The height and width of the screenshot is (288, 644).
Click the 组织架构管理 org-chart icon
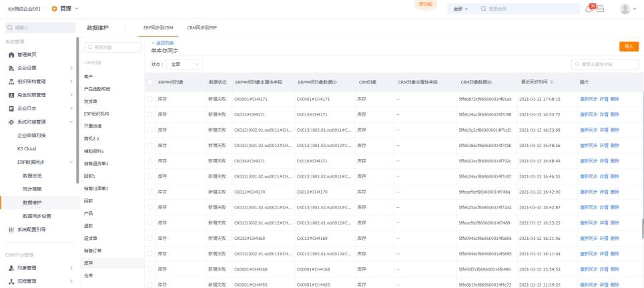click(11, 82)
